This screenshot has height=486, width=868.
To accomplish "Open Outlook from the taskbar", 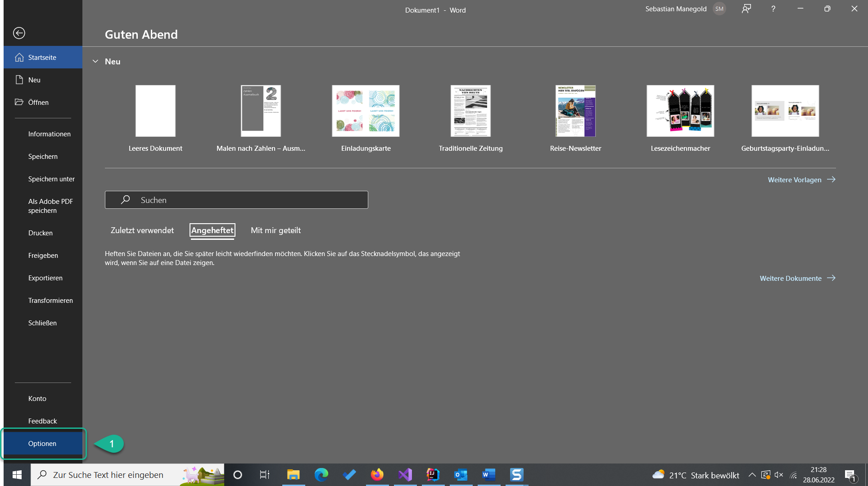I will [461, 475].
